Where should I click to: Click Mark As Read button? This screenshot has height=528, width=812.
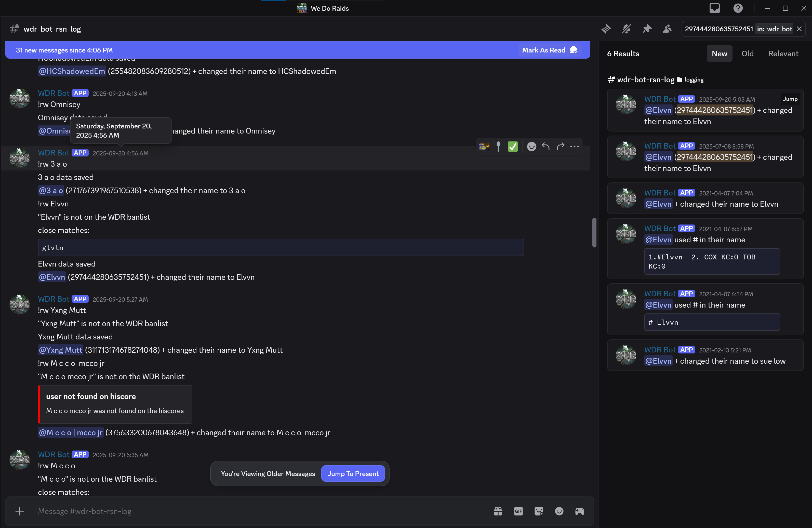click(549, 50)
